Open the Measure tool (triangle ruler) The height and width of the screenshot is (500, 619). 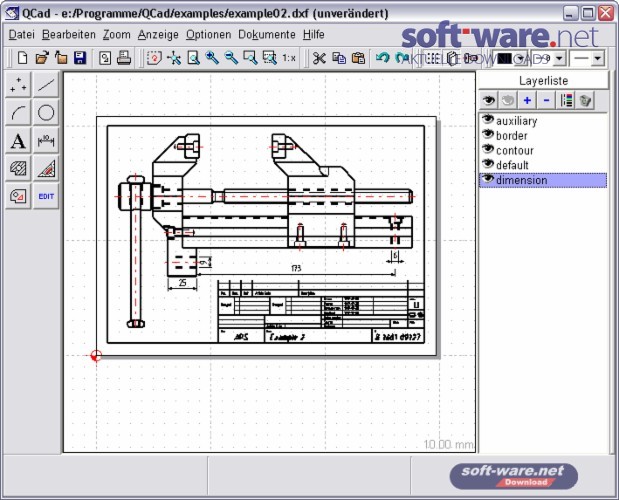click(x=46, y=169)
